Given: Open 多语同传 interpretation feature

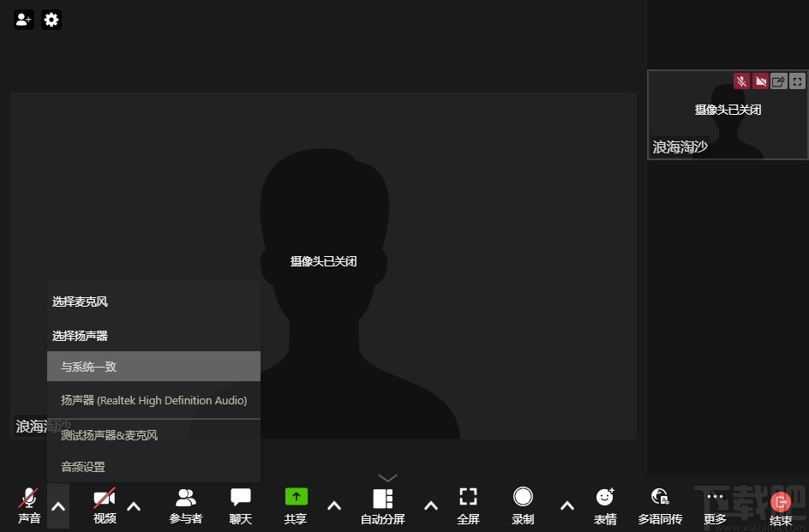Looking at the screenshot, I should [x=660, y=505].
